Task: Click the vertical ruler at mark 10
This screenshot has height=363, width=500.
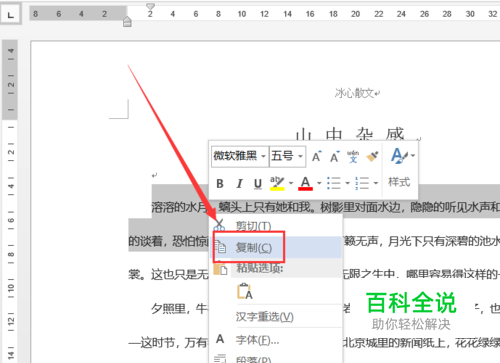Action: pyautogui.click(x=11, y=287)
